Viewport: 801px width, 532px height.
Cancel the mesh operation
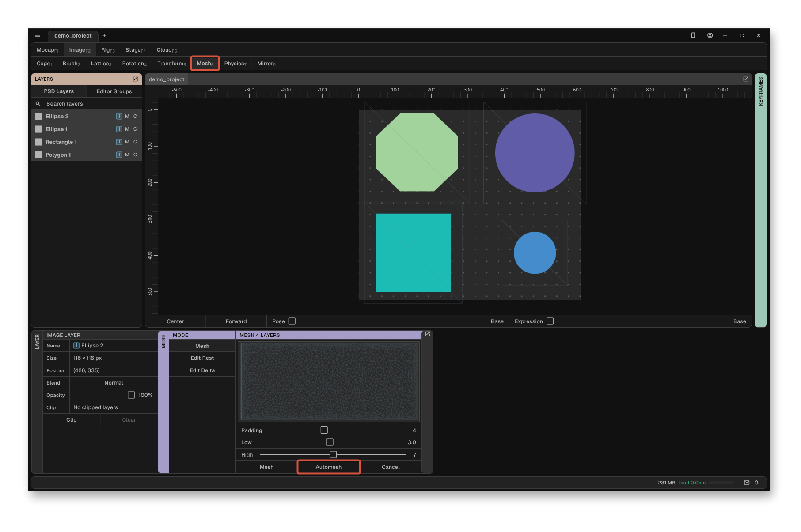click(391, 467)
